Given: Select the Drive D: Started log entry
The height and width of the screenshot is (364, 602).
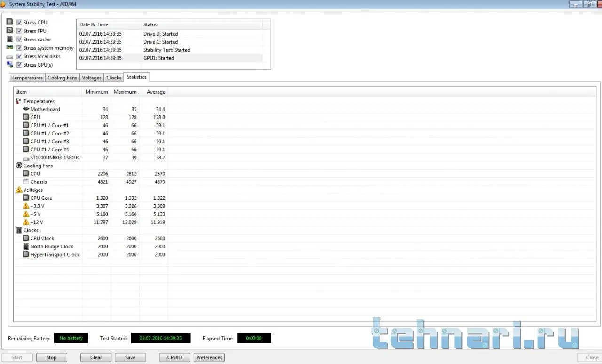Looking at the screenshot, I should (169, 34).
